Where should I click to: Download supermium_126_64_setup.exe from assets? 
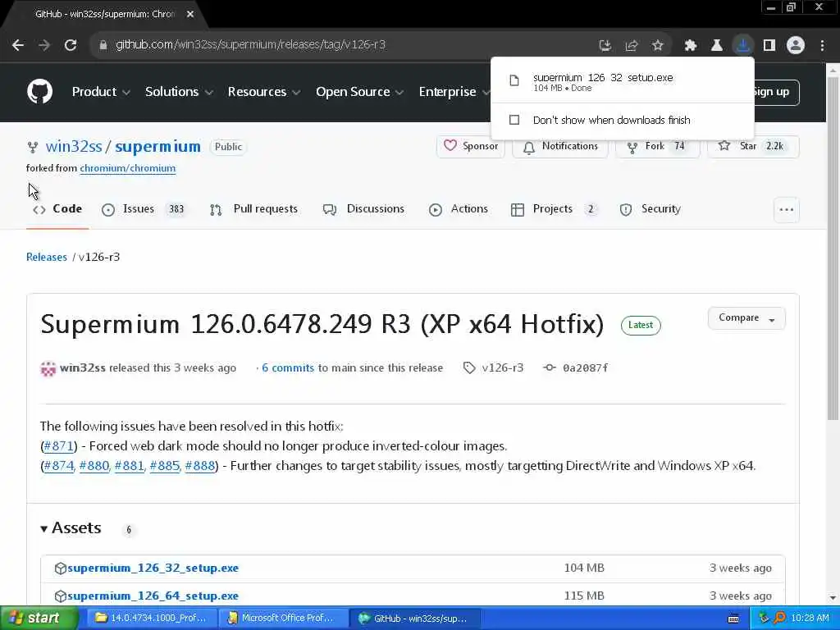coord(153,596)
